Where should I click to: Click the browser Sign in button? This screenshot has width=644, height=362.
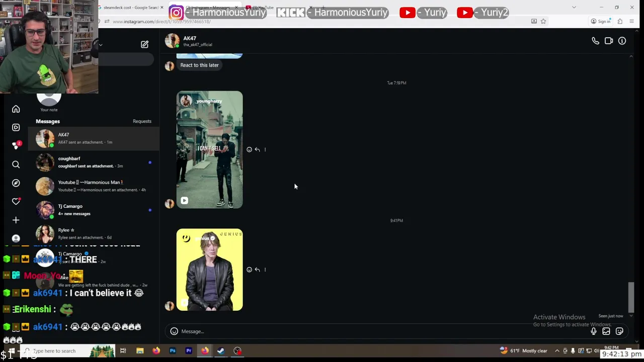pyautogui.click(x=601, y=21)
